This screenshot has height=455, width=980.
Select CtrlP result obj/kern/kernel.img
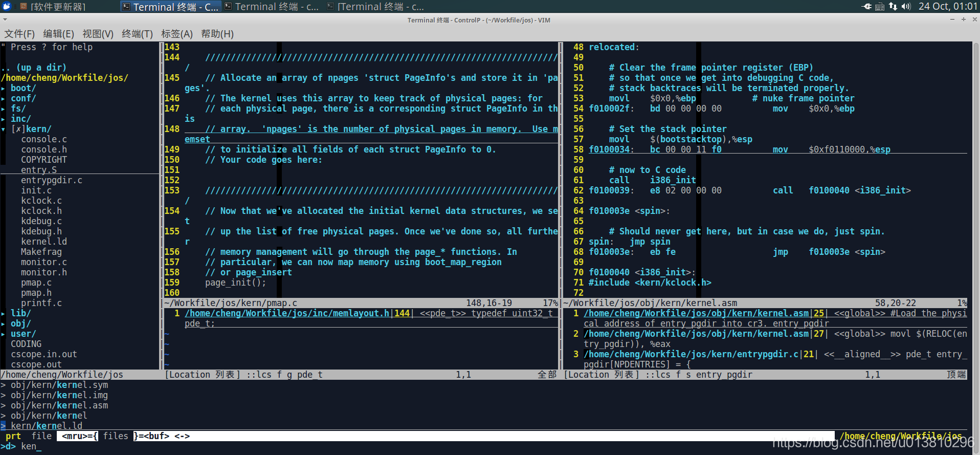[59, 395]
